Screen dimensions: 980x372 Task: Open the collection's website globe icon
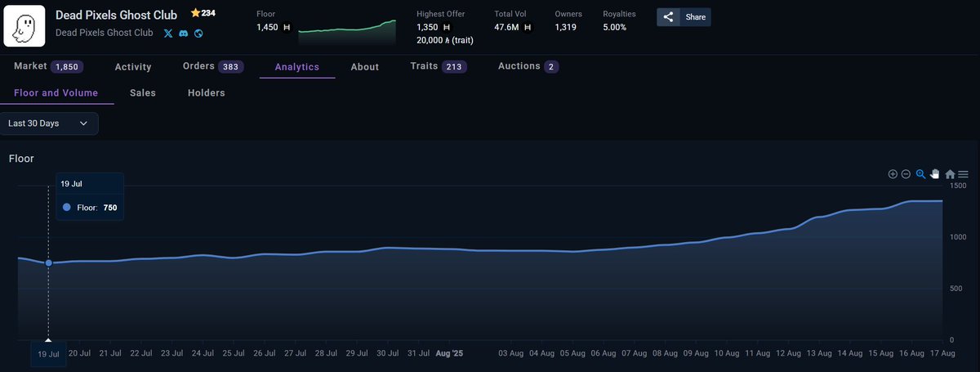click(198, 34)
